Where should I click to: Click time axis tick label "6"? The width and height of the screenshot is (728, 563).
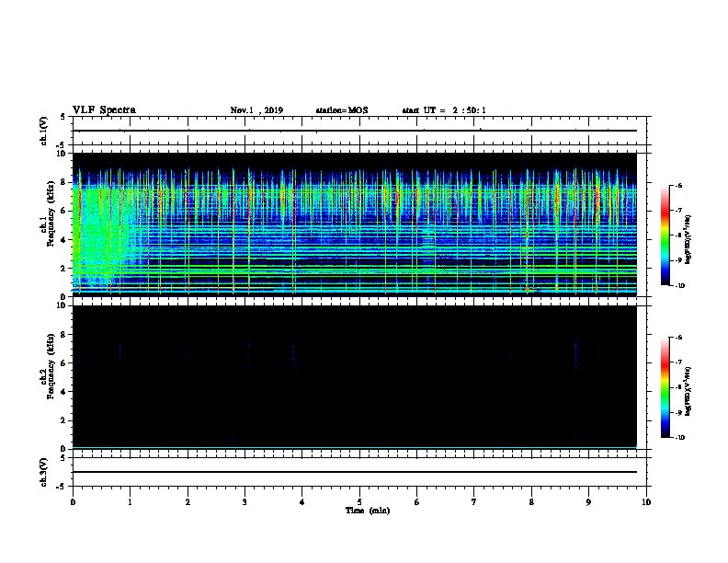(x=417, y=501)
